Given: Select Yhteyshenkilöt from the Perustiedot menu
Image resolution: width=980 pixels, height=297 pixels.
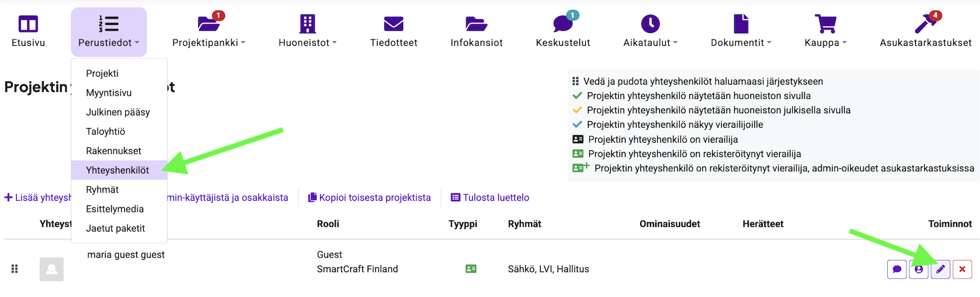Looking at the screenshot, I should [118, 170].
